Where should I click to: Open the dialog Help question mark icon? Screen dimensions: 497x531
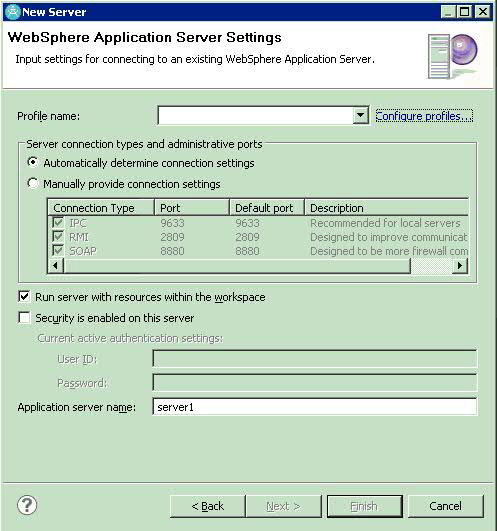pos(27,506)
